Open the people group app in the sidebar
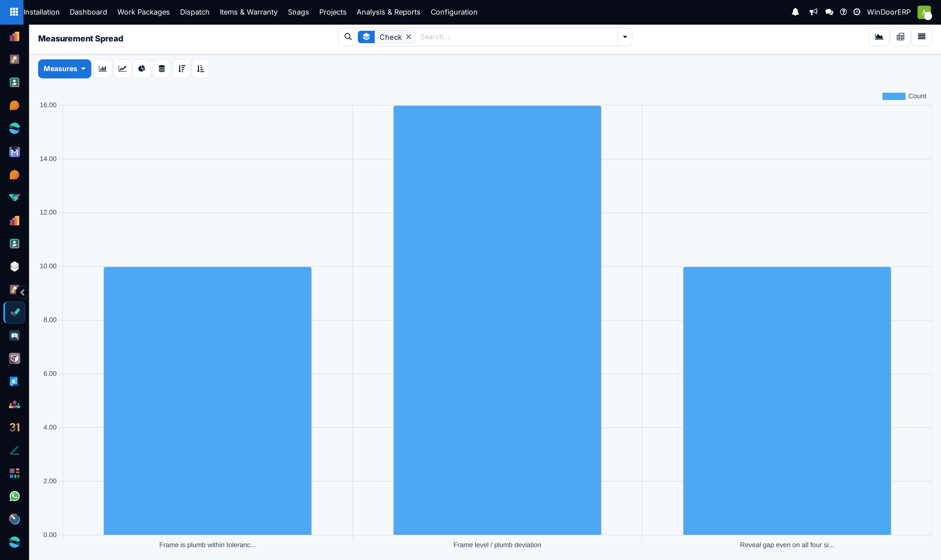This screenshot has height=560, width=941. [14, 405]
